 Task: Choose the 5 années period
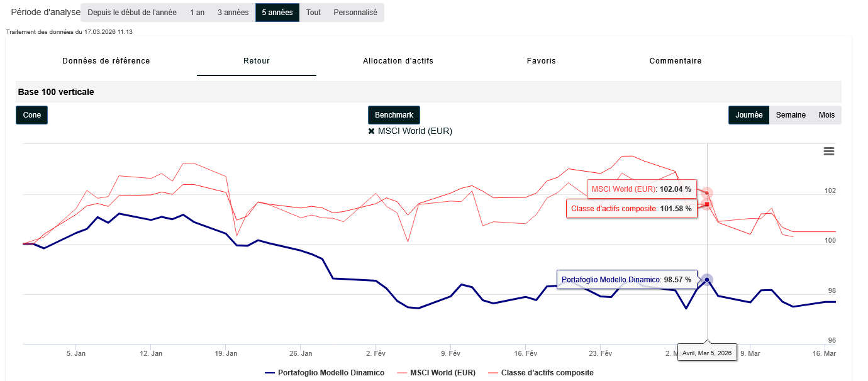[277, 13]
